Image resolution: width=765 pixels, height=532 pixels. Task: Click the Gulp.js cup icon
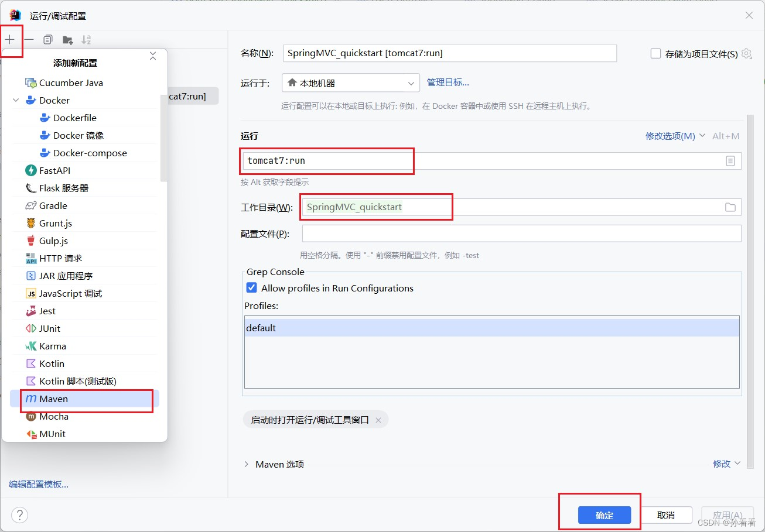[31, 241]
